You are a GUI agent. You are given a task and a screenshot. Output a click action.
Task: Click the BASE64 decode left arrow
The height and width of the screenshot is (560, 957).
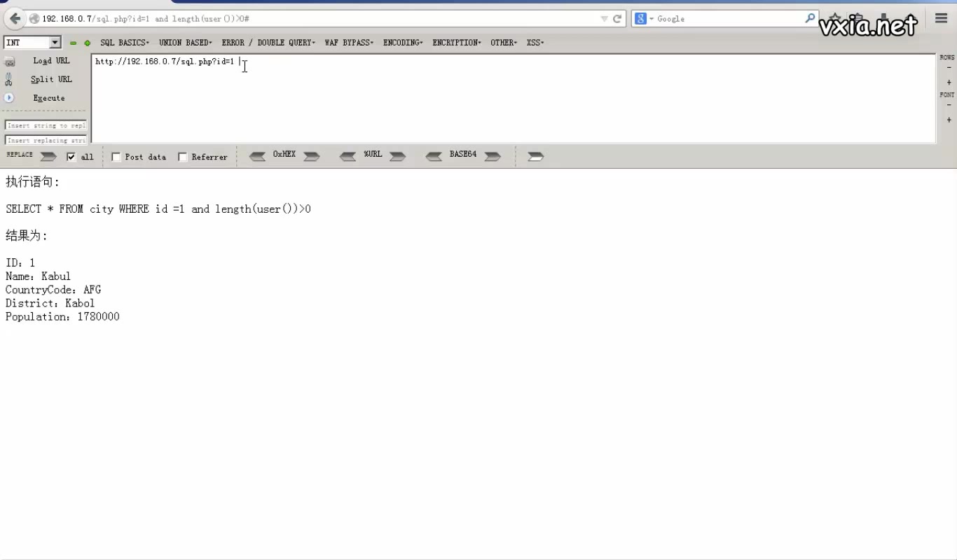[x=434, y=156]
